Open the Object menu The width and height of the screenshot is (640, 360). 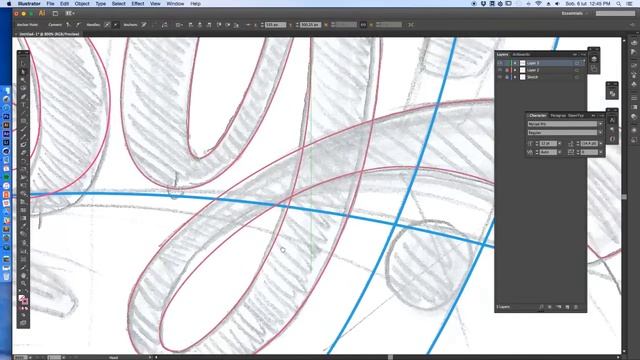[x=82, y=3]
